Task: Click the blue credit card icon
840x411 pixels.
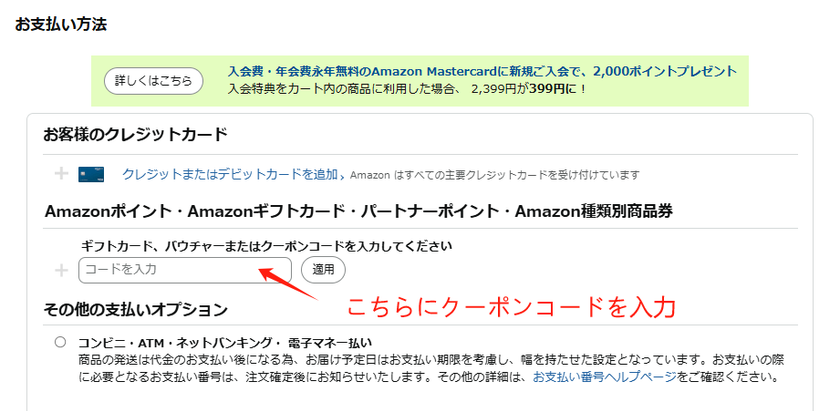Action: tap(92, 174)
